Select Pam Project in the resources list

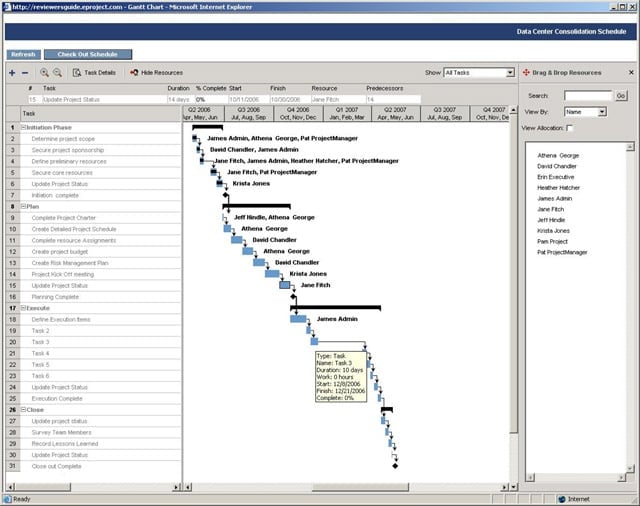pos(552,242)
